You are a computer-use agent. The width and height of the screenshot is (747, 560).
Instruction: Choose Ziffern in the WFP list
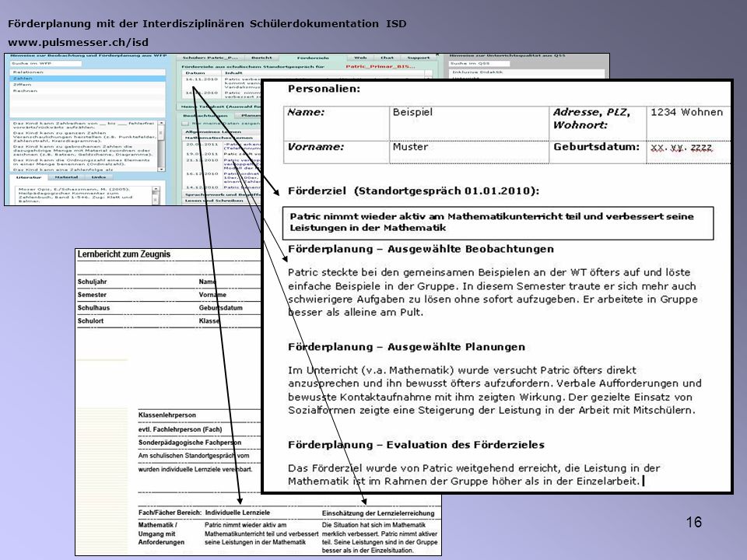coord(88,84)
